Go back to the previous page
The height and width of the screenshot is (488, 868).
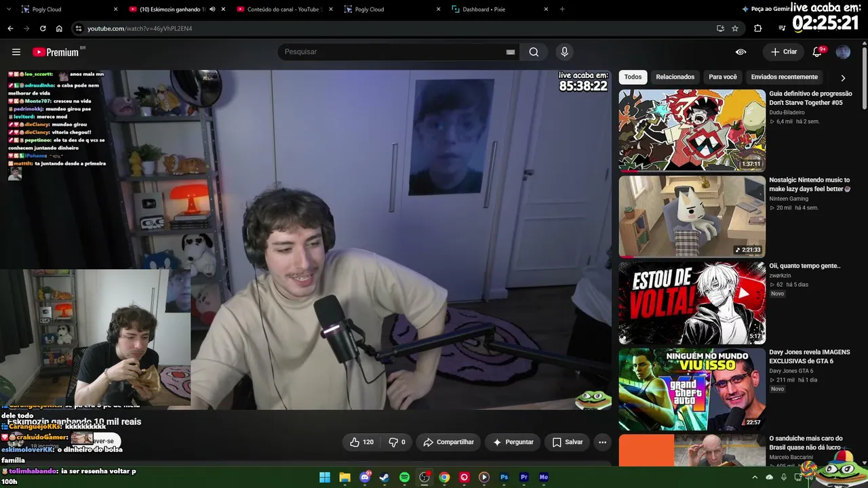point(10,28)
